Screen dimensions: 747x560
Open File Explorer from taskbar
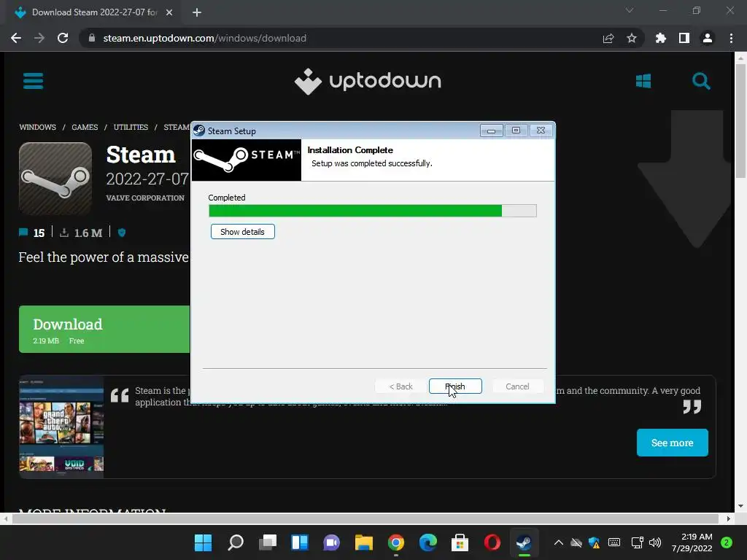[364, 542]
